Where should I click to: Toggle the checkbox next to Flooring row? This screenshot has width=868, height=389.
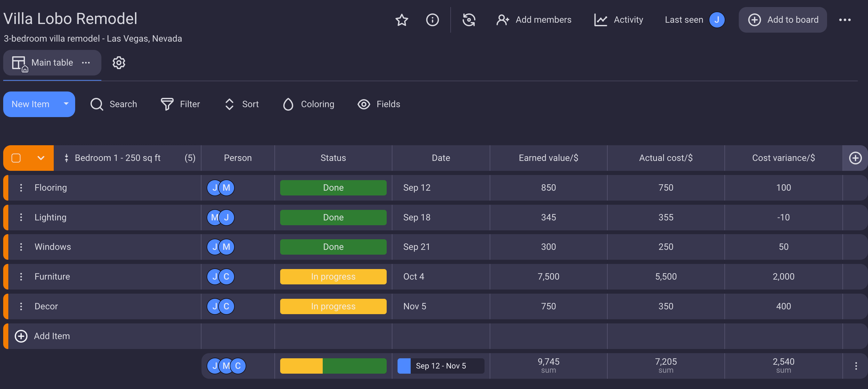[16, 187]
